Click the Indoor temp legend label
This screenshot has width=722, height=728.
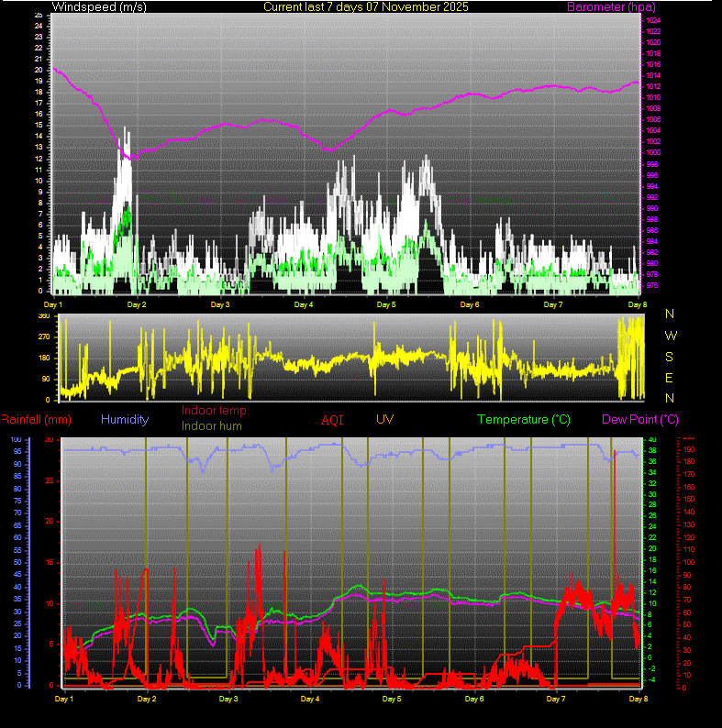coord(214,411)
